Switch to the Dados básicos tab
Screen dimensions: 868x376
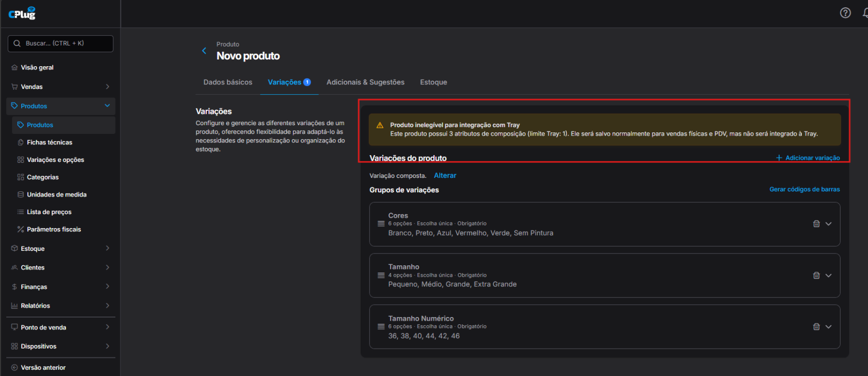coord(228,82)
